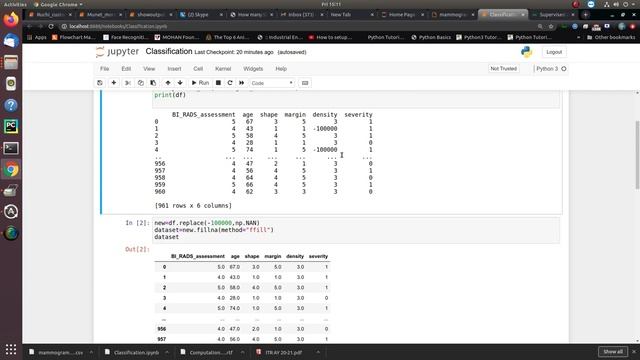Click the Not Trusted button
This screenshot has height=360, width=640.
click(x=503, y=69)
